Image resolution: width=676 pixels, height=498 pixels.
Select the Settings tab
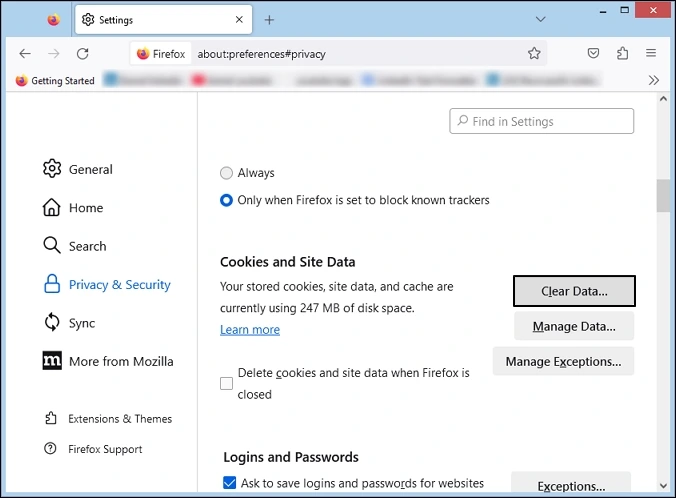(163, 19)
